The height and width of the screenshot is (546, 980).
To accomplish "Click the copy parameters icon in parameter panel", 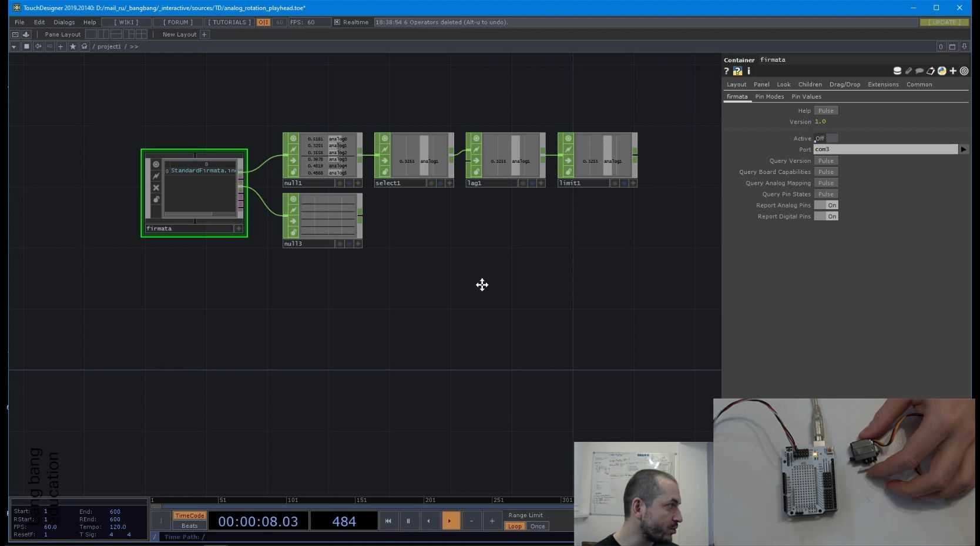I will (931, 71).
